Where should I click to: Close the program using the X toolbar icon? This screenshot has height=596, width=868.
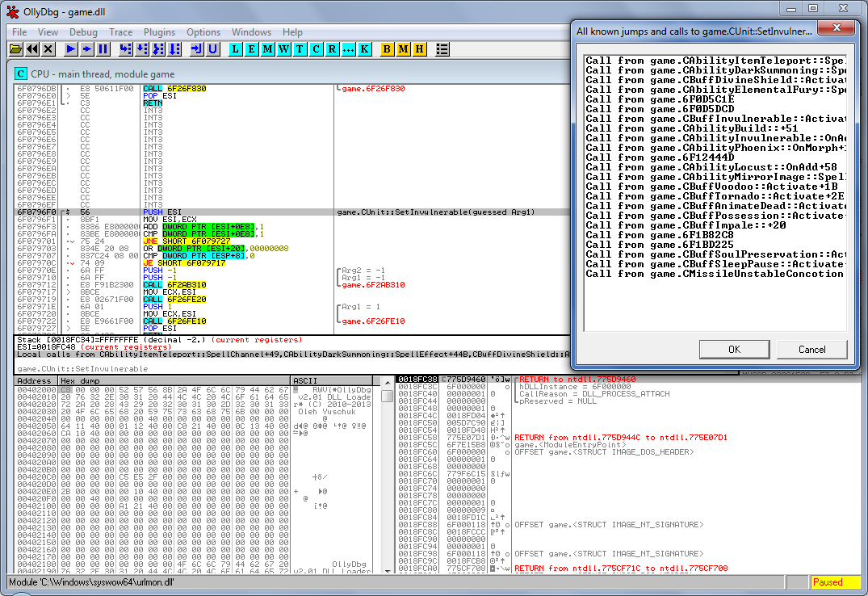tap(48, 49)
